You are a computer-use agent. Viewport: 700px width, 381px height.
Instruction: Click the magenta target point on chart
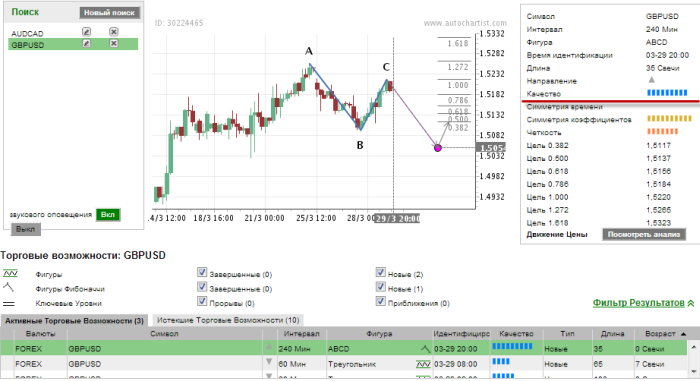[438, 148]
